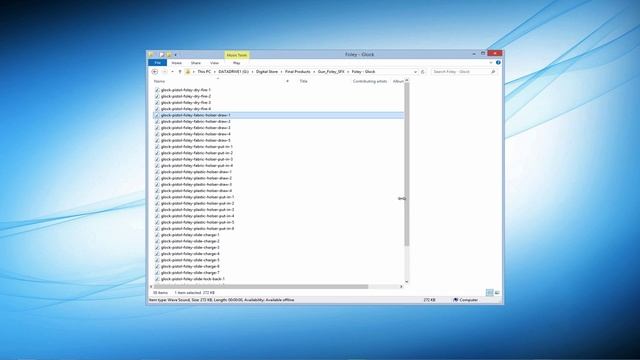Click the Back navigation arrow
The width and height of the screenshot is (640, 360).
155,72
